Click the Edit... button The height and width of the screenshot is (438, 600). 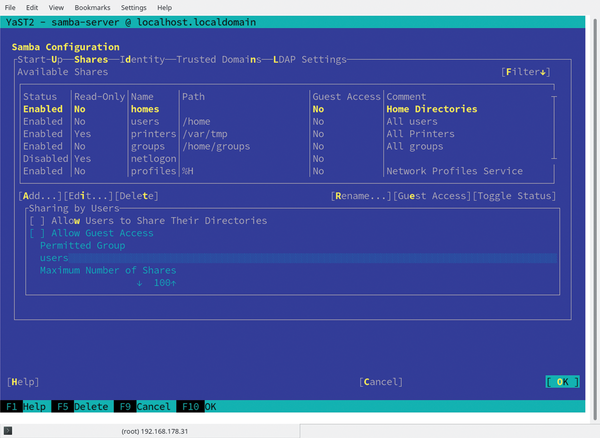88,196
